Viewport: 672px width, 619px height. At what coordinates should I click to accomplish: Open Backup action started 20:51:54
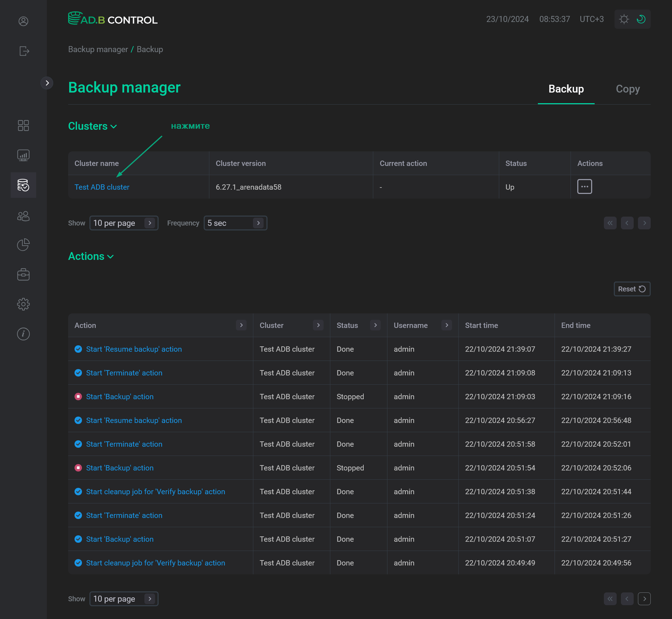(120, 468)
